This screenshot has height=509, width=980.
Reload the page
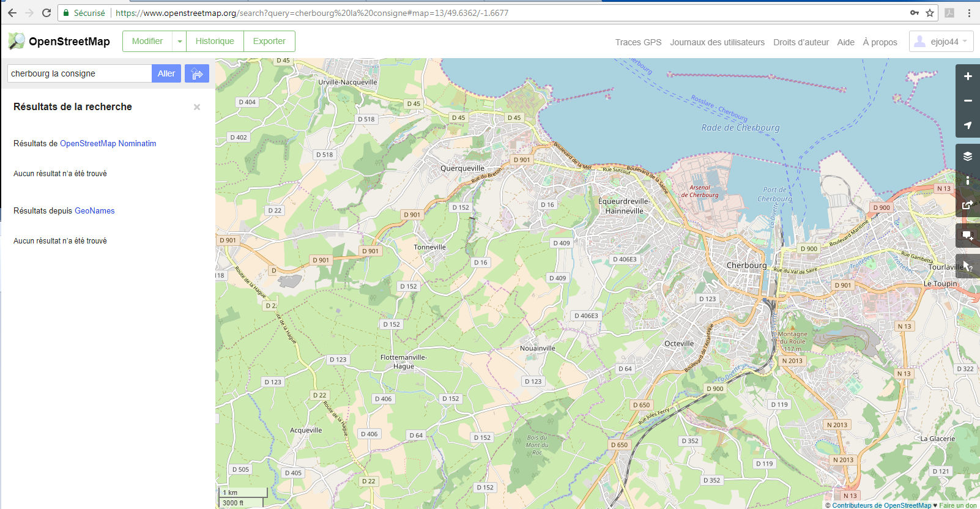pos(46,13)
